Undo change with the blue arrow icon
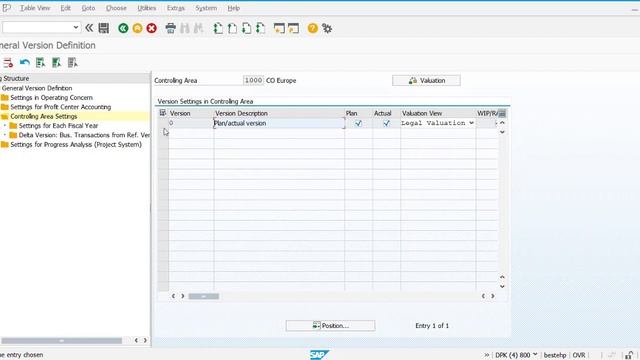Screen dimensions: 640x360 (24, 63)
